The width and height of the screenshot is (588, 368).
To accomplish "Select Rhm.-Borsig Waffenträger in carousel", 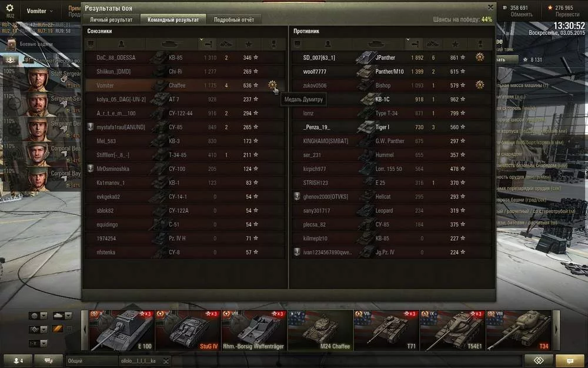I will pos(253,330).
